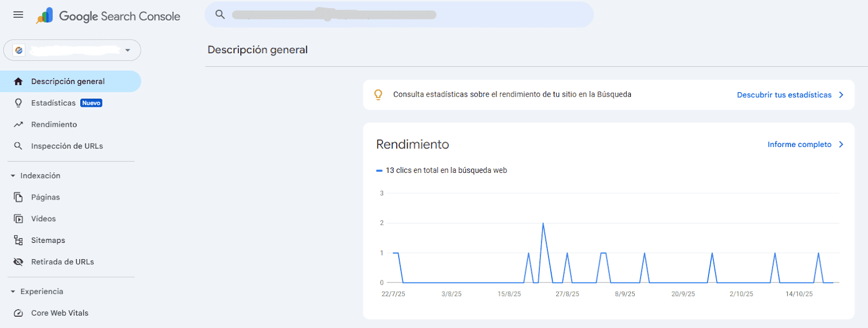The width and height of the screenshot is (868, 328).
Task: Click the gauge icon beside Core Web Vitals
Action: click(18, 313)
